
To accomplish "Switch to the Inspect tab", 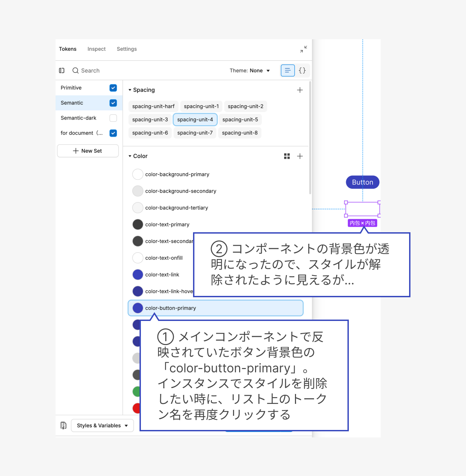I will point(97,49).
